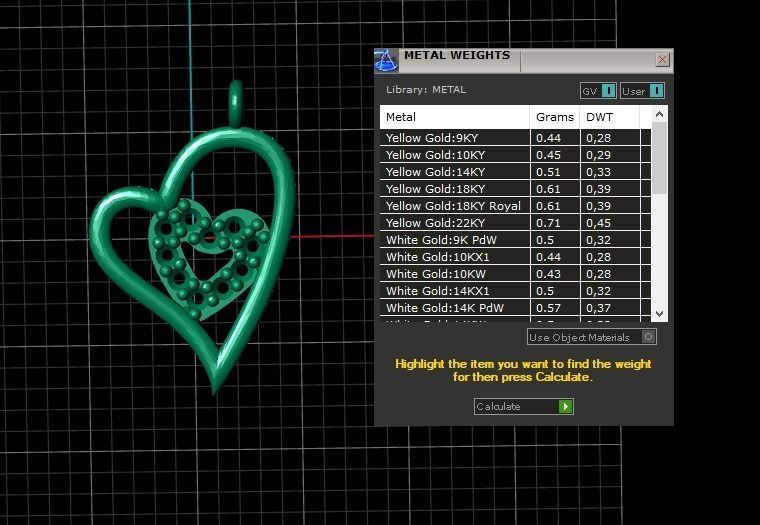Select the Yellow Gold:22KY row

515,223
